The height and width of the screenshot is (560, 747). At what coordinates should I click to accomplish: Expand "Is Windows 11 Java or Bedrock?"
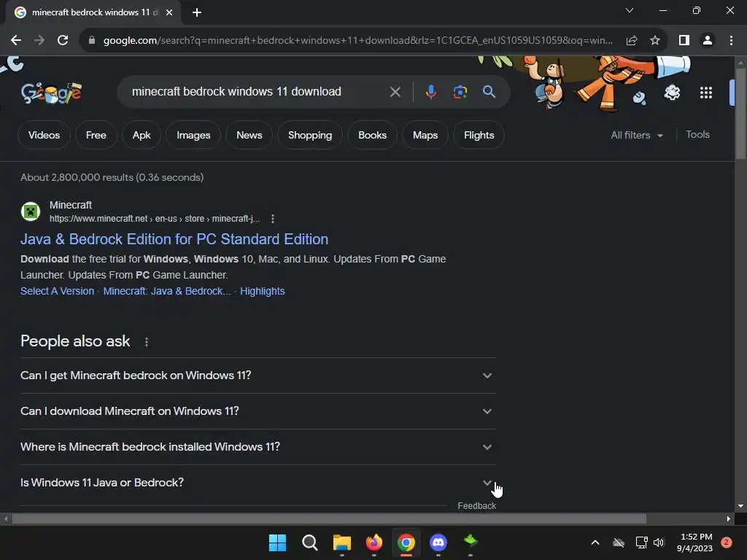tap(258, 483)
